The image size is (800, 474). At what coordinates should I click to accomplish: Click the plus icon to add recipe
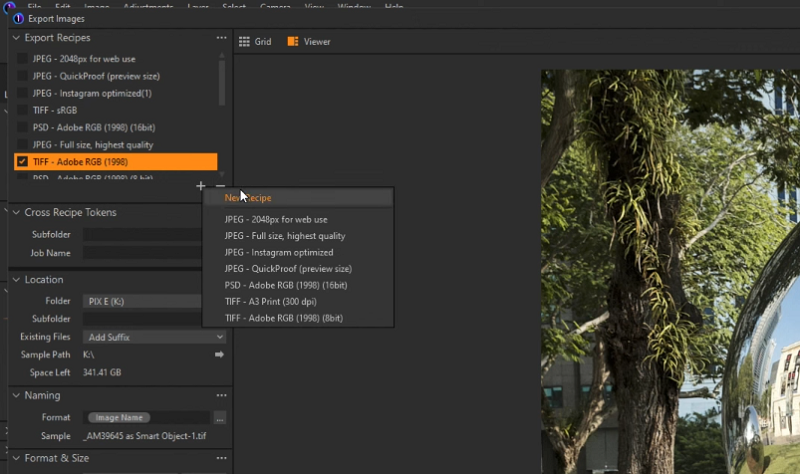201,186
